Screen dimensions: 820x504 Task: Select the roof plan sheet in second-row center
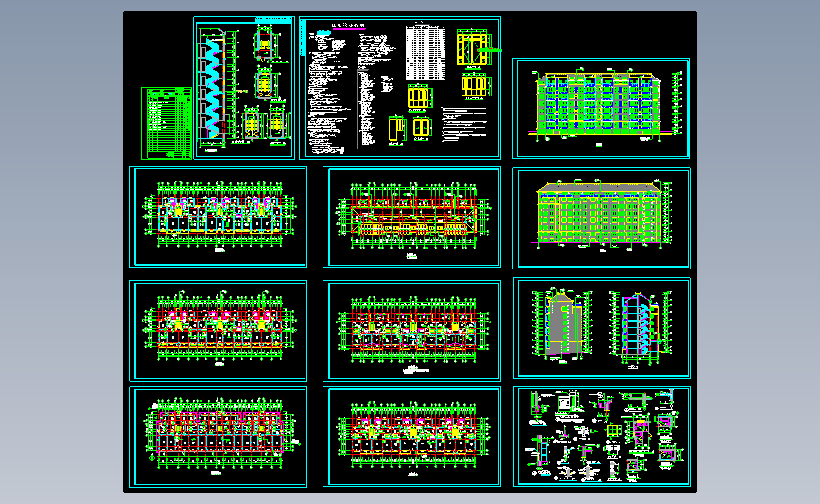(412, 217)
